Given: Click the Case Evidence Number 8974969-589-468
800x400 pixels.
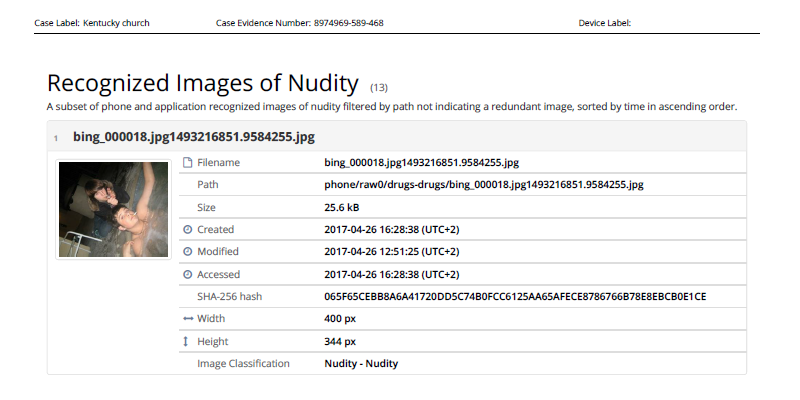Looking at the screenshot, I should pos(299,22).
